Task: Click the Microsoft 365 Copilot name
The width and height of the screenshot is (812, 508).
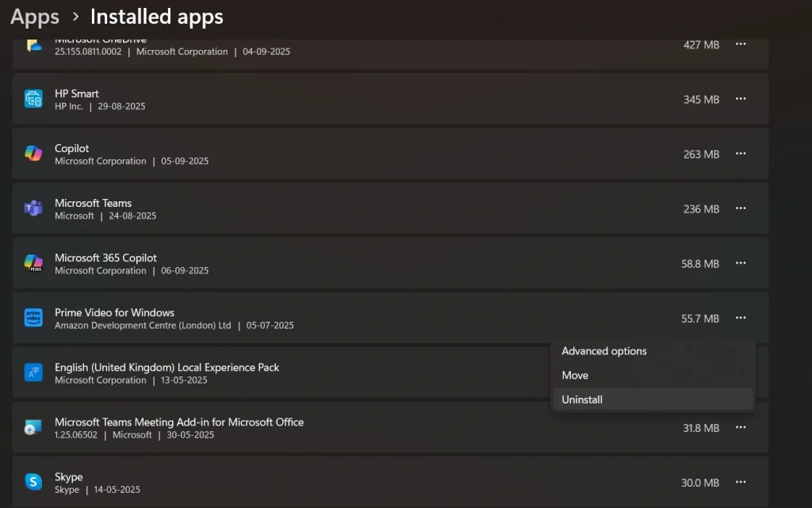Action: click(x=105, y=258)
